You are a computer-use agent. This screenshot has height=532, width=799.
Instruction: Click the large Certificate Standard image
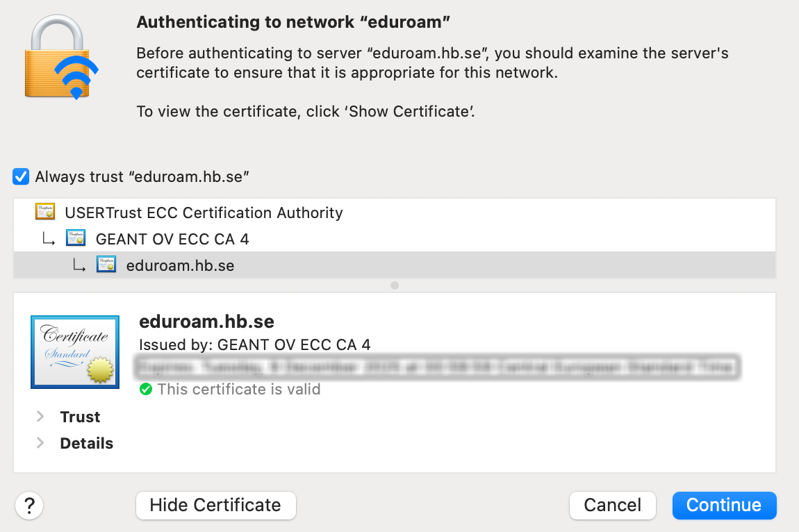[75, 351]
